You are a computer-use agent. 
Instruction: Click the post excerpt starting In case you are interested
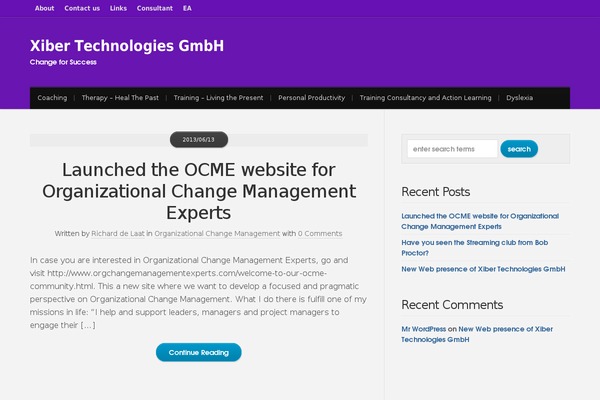click(x=198, y=292)
